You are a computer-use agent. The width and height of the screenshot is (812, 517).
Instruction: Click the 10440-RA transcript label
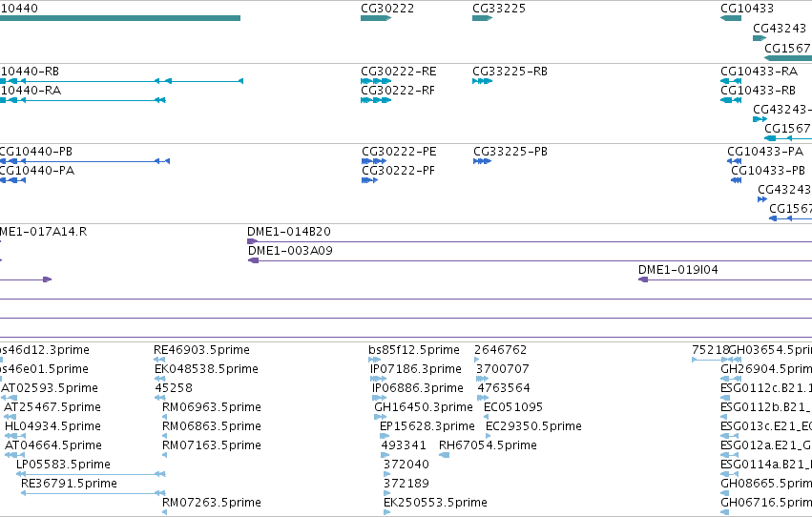tap(31, 91)
